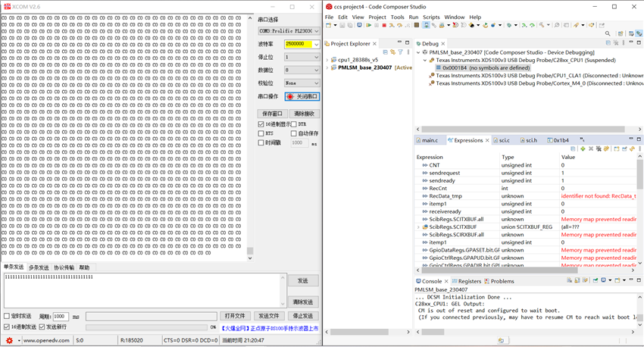Viewport: 644px width, 347px height.
Task: Click the 保存窗口 save window button
Action: tap(272, 114)
